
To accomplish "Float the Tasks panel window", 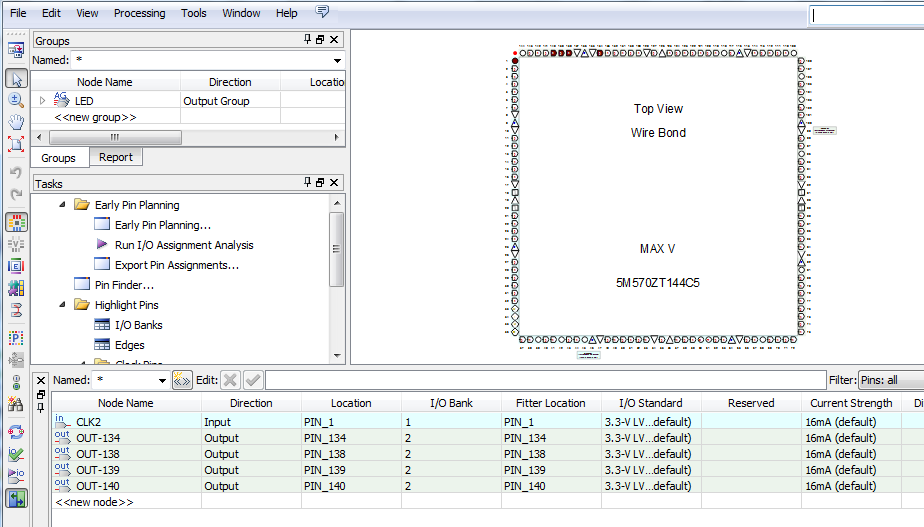I will coord(320,182).
